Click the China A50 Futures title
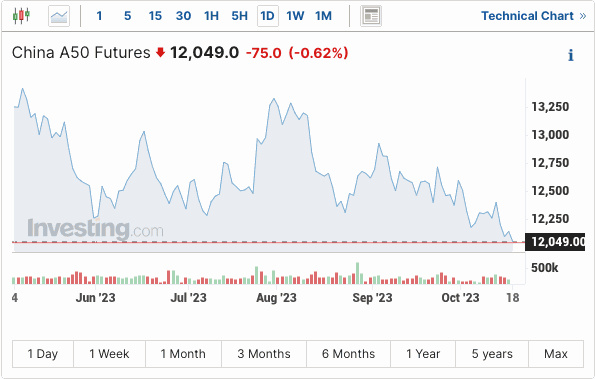 pos(81,53)
